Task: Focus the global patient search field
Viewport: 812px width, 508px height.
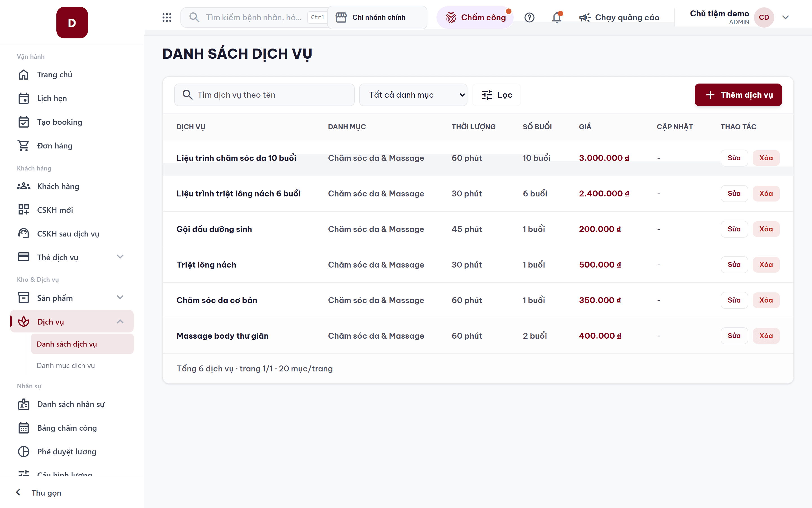Action: pos(254,17)
